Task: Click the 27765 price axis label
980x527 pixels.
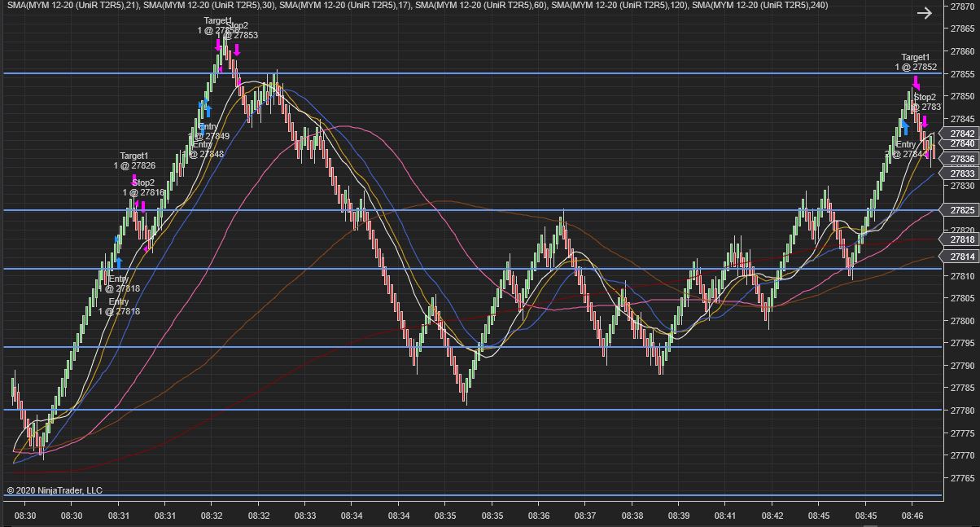Action: point(963,478)
